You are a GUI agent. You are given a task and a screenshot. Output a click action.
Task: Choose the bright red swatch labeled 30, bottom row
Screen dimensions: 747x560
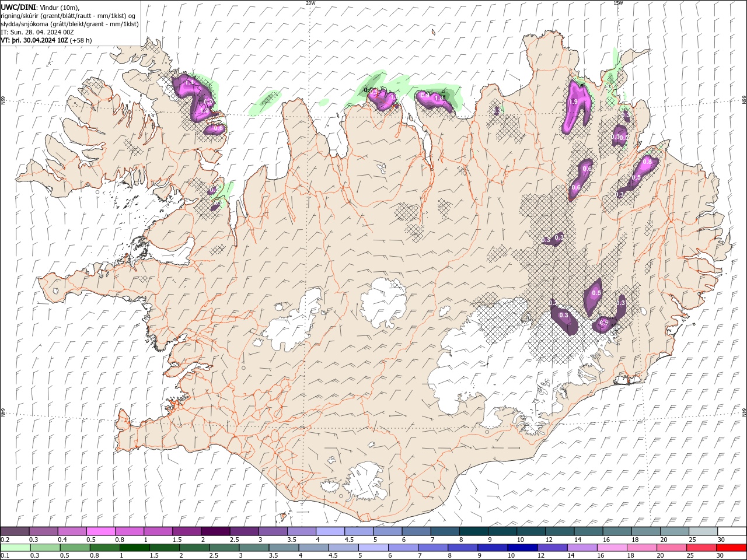[x=731, y=548]
